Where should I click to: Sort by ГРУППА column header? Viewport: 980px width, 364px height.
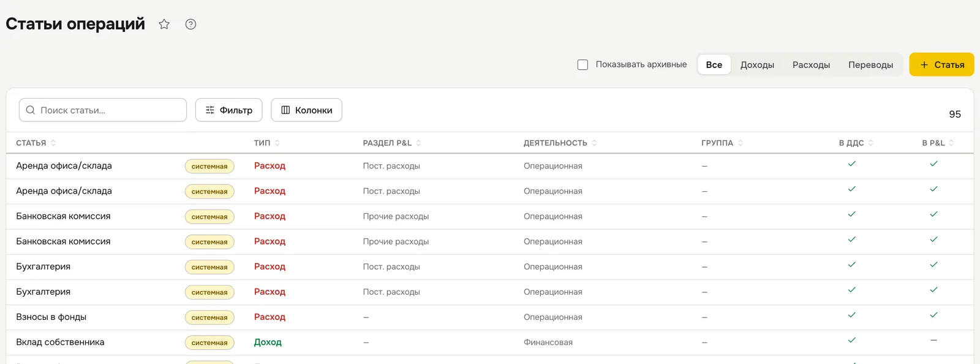coord(722,143)
